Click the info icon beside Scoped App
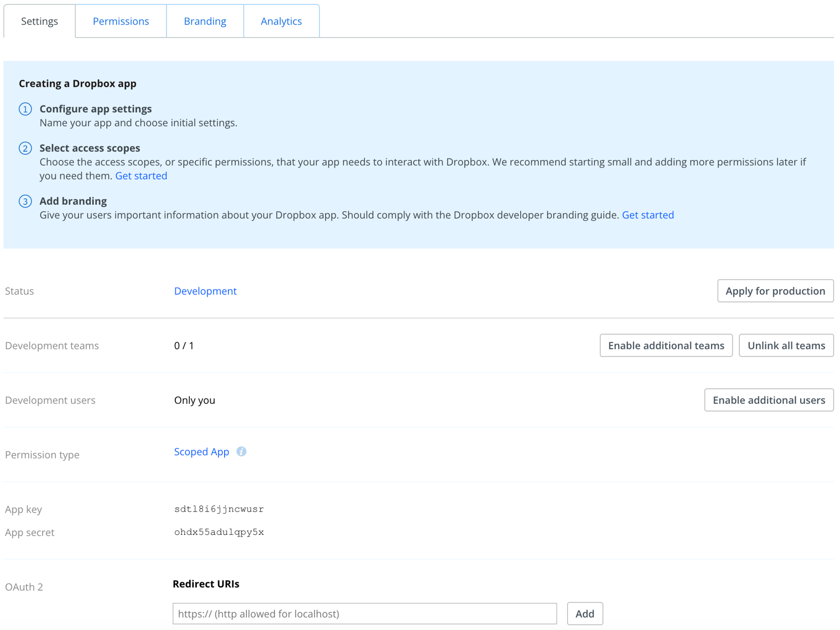The width and height of the screenshot is (840, 630). [241, 451]
